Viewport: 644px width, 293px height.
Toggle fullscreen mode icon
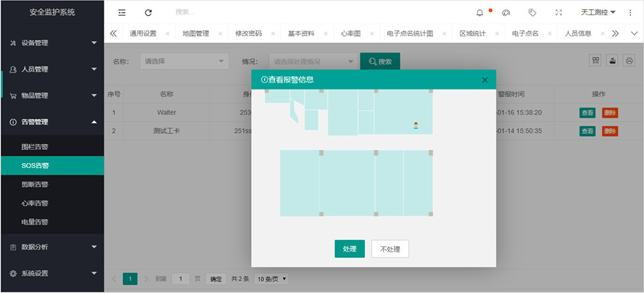[x=559, y=12]
